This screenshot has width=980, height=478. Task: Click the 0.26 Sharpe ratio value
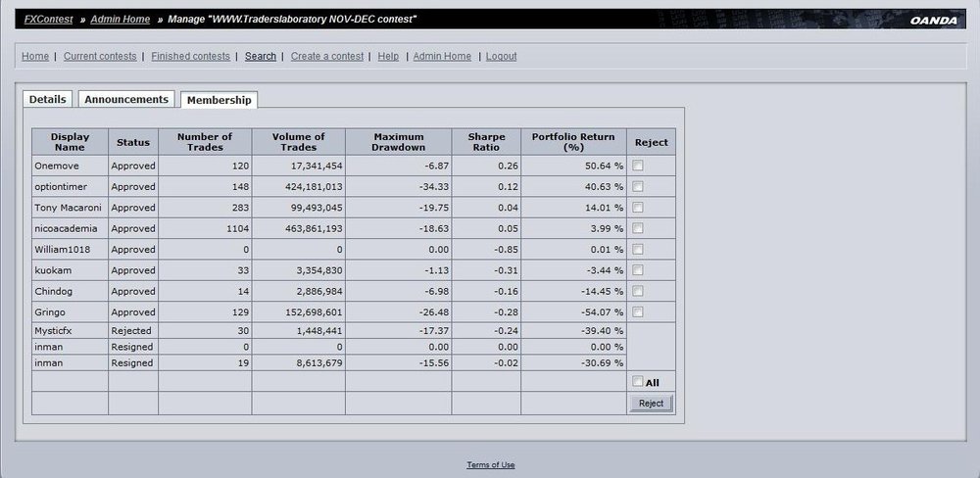(x=508, y=166)
